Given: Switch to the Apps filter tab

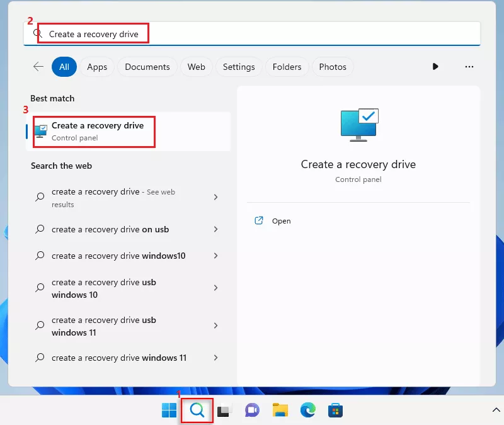Looking at the screenshot, I should point(97,67).
